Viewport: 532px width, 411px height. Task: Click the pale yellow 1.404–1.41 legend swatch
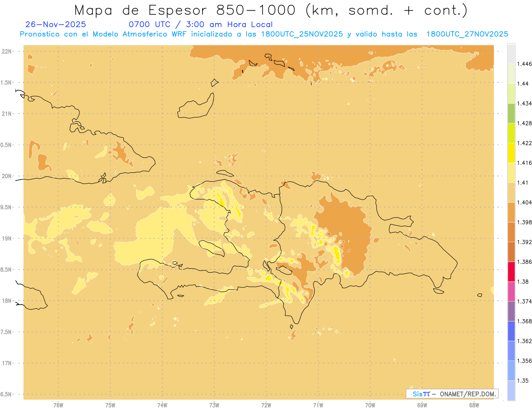pos(511,192)
